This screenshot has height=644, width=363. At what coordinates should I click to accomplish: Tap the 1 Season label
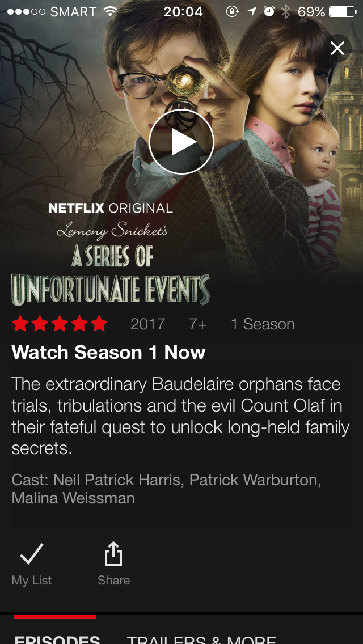(263, 324)
